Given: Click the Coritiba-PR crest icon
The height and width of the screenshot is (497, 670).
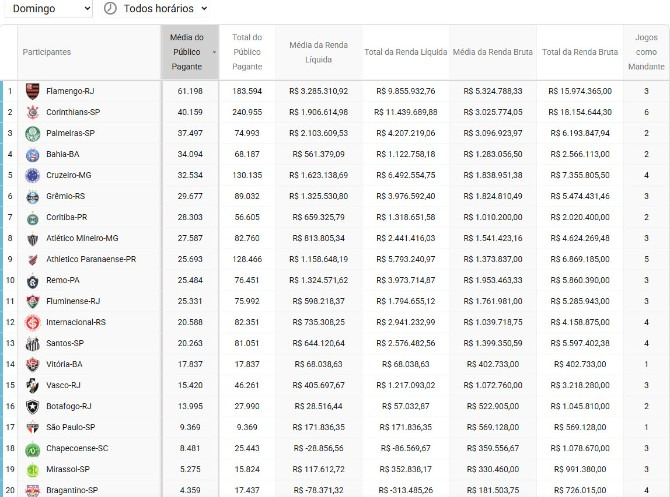Looking at the screenshot, I should pyautogui.click(x=32, y=218).
